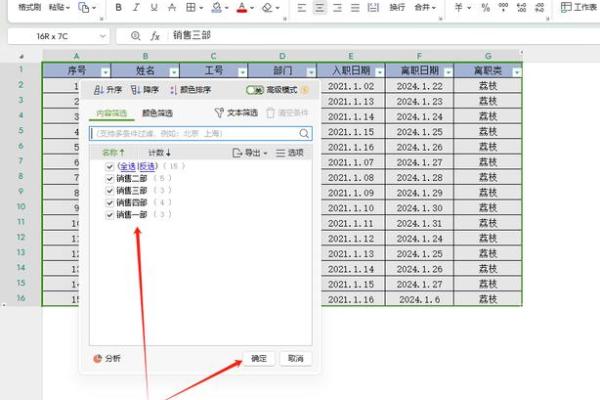Click the fx insert function icon
This screenshot has height=400, width=600.
(x=155, y=36)
